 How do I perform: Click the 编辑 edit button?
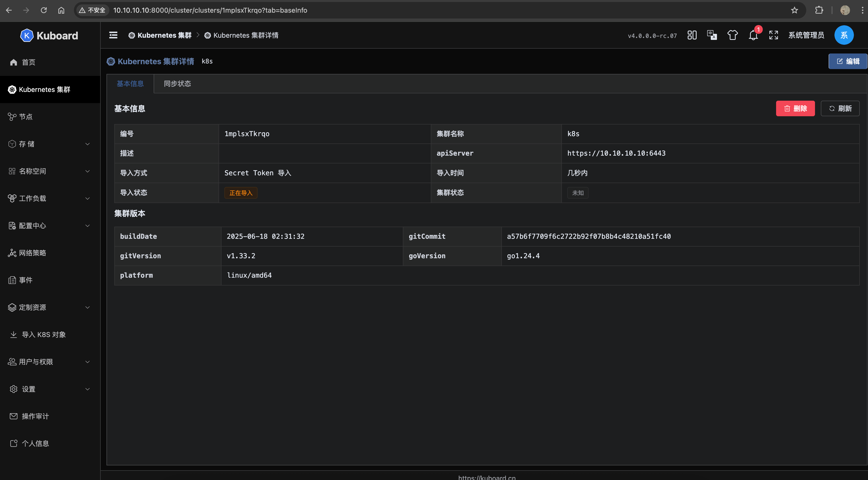[848, 61]
